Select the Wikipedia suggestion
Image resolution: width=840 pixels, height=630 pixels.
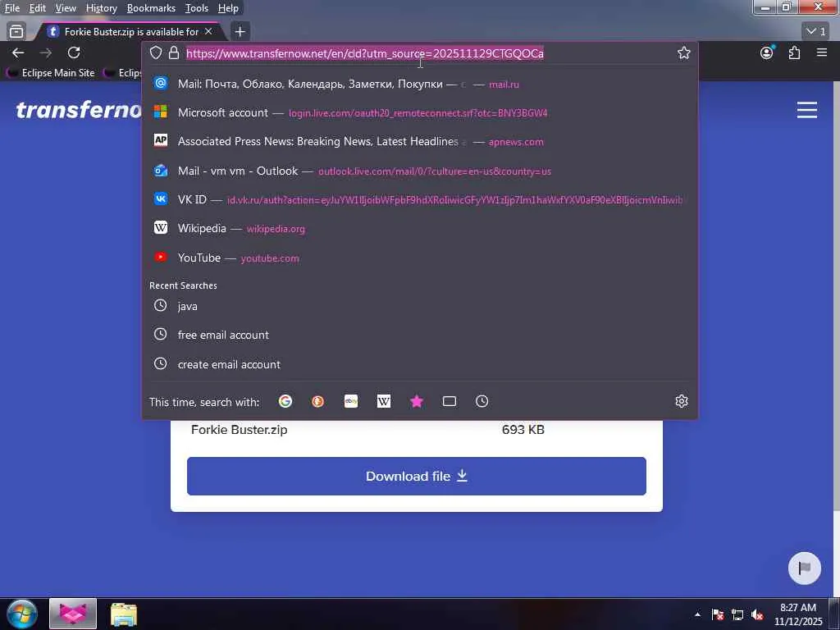click(x=419, y=228)
